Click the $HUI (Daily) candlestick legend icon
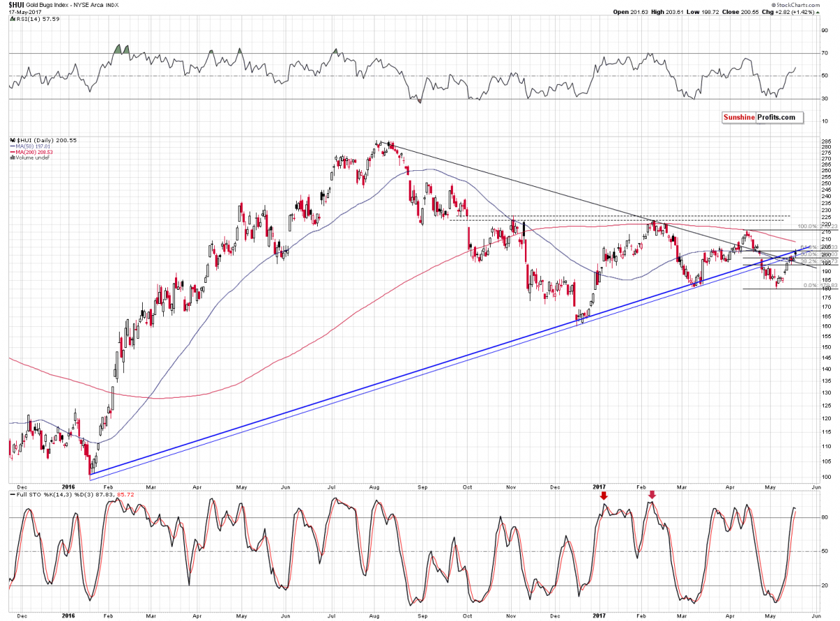This screenshot has height=621, width=840. pos(11,141)
